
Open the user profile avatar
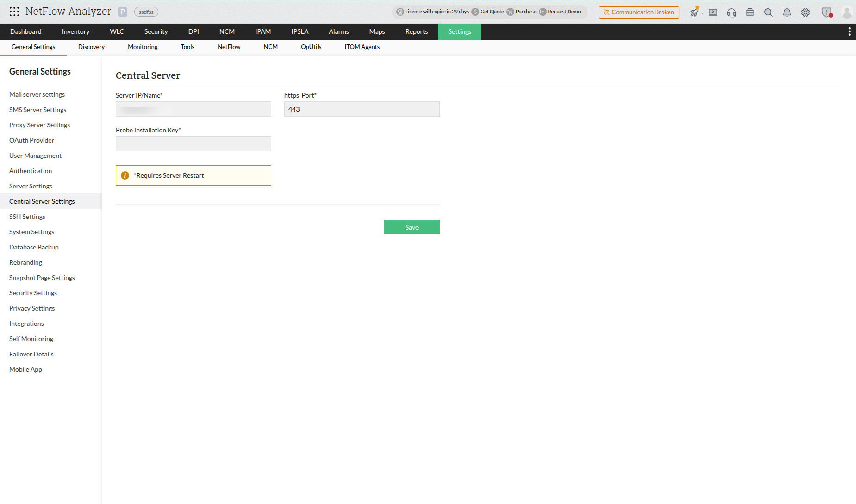pyautogui.click(x=847, y=12)
